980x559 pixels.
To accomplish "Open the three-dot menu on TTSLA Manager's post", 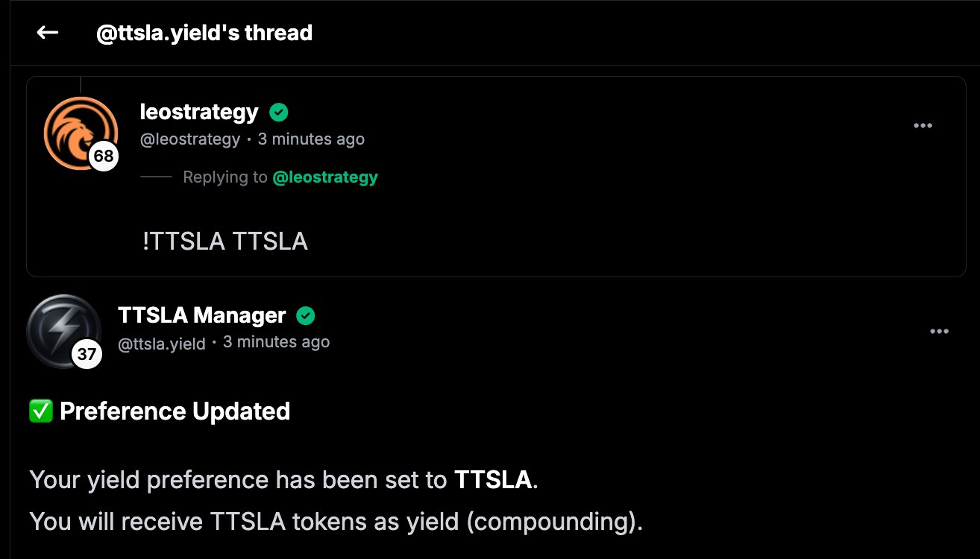I will 939,332.
